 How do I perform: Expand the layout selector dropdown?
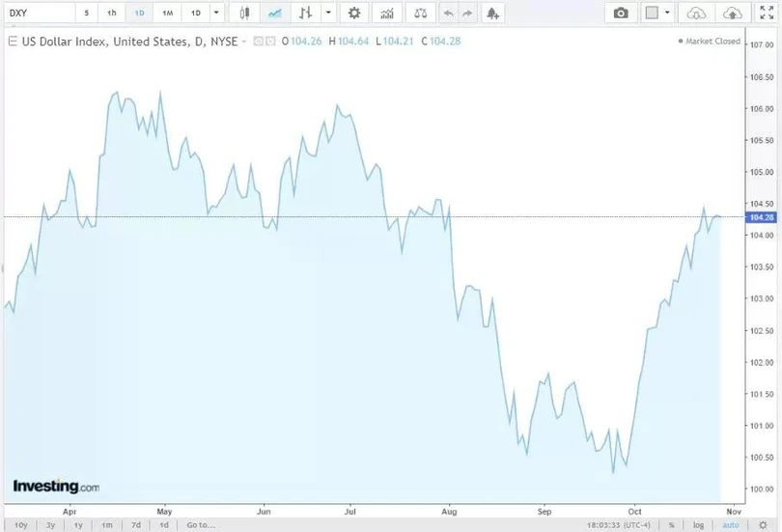[668, 13]
